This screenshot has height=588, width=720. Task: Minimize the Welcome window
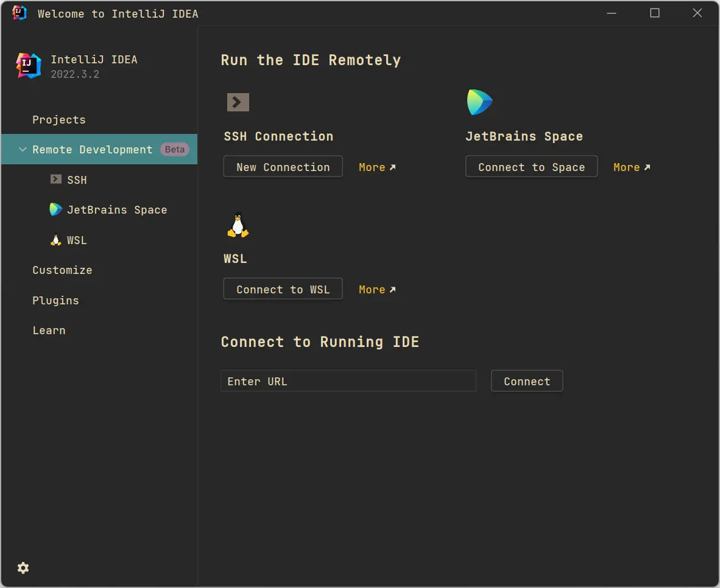click(612, 13)
